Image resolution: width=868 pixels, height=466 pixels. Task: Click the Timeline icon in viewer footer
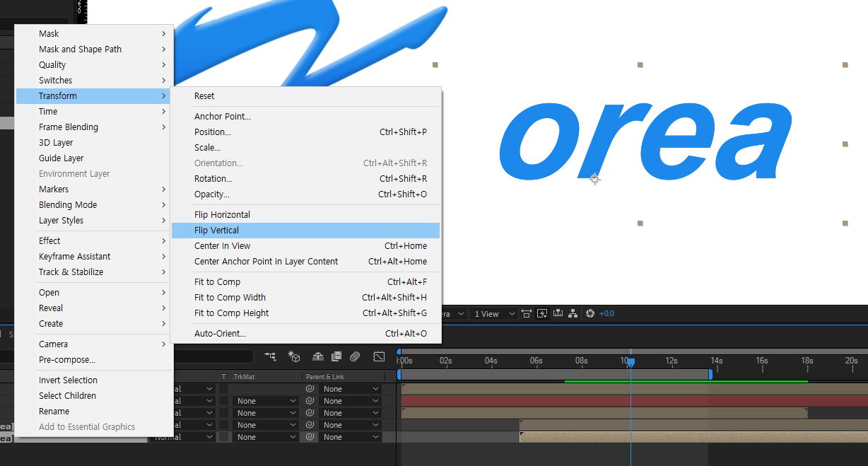(x=558, y=314)
